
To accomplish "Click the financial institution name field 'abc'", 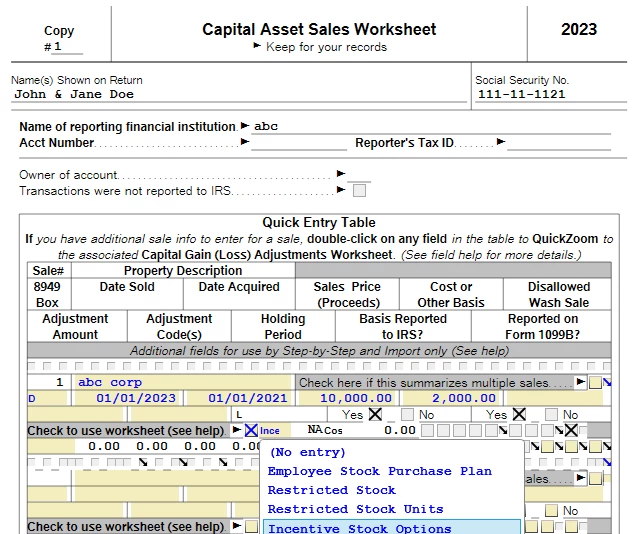I will click(x=431, y=126).
